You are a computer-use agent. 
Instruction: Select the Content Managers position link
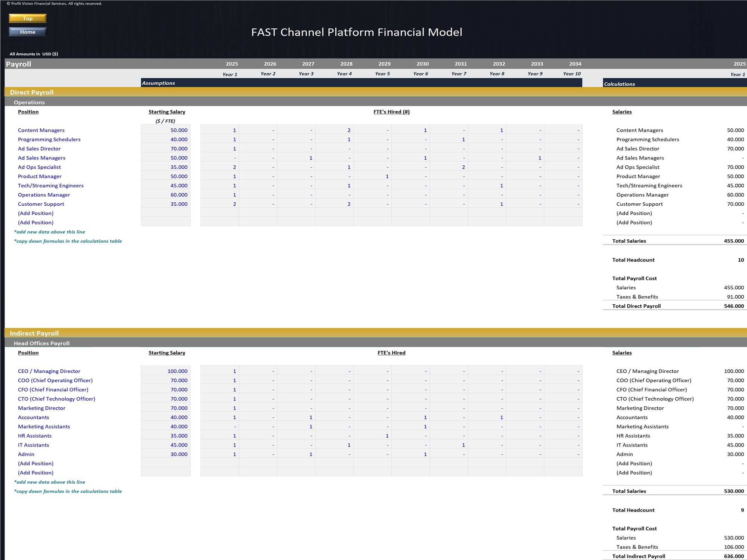point(41,130)
